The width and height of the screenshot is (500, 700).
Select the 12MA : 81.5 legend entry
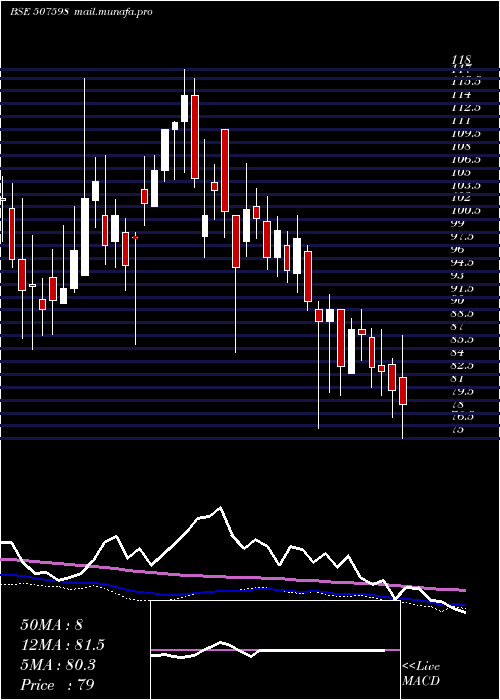click(x=62, y=645)
